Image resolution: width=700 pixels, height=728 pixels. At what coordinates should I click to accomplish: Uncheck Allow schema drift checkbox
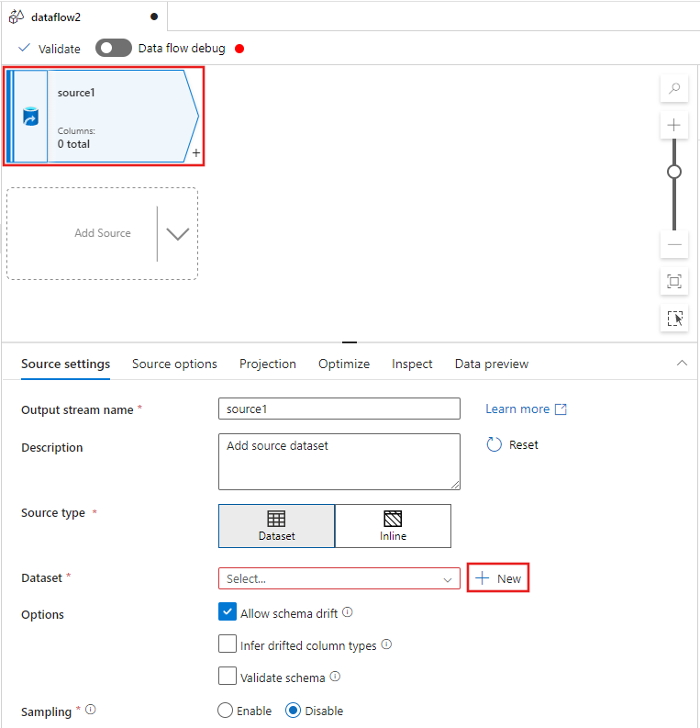point(228,612)
